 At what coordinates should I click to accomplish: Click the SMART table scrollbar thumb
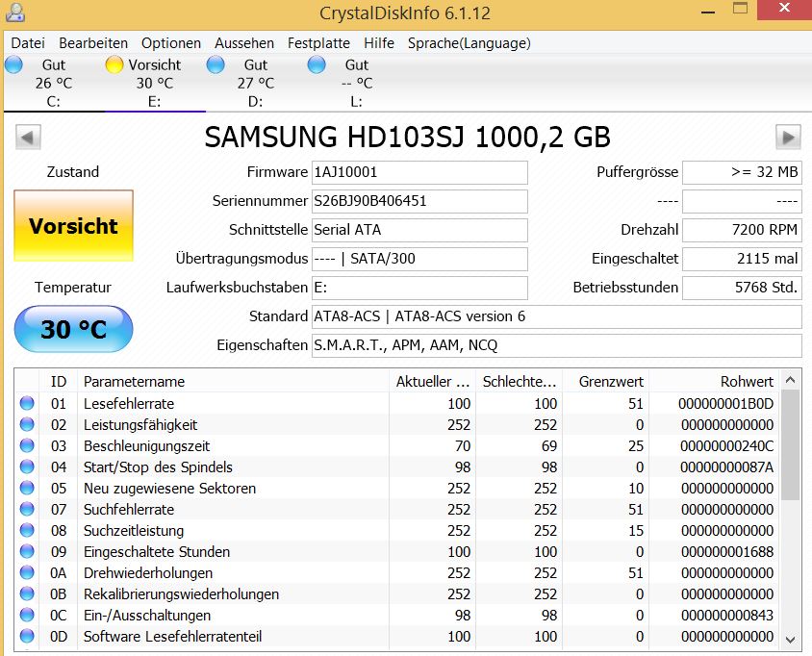(790, 445)
